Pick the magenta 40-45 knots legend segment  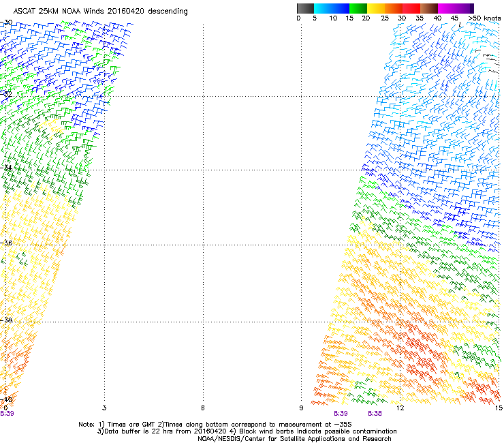447,8
